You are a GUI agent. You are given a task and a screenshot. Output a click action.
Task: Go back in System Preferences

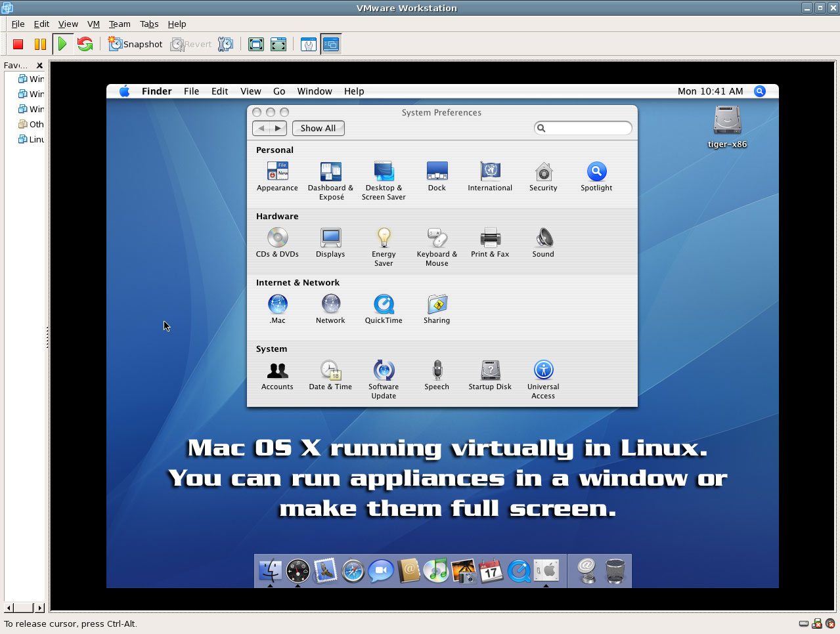261,128
